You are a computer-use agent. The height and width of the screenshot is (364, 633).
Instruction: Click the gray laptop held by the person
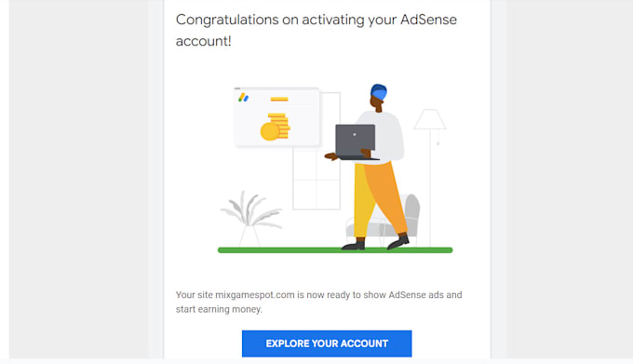pyautogui.click(x=356, y=142)
